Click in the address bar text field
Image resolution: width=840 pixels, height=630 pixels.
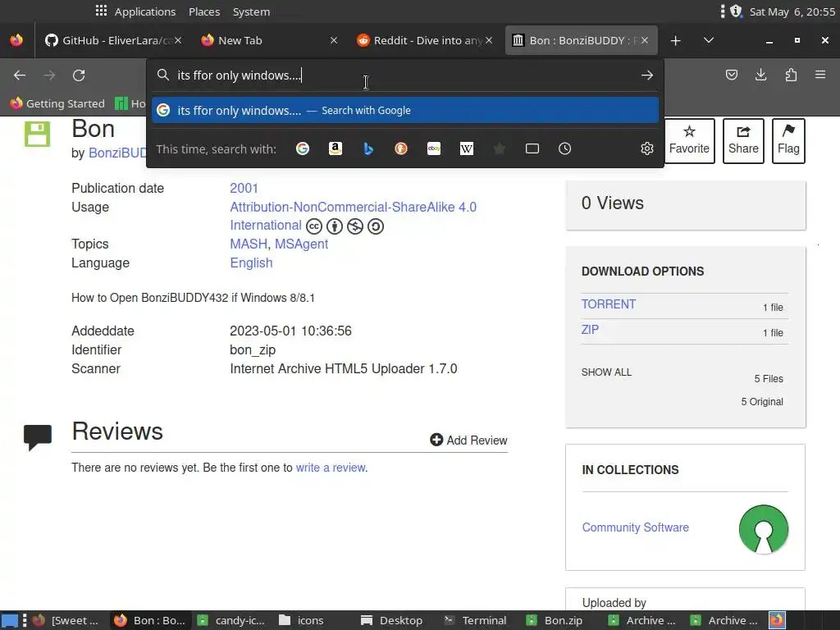point(404,75)
